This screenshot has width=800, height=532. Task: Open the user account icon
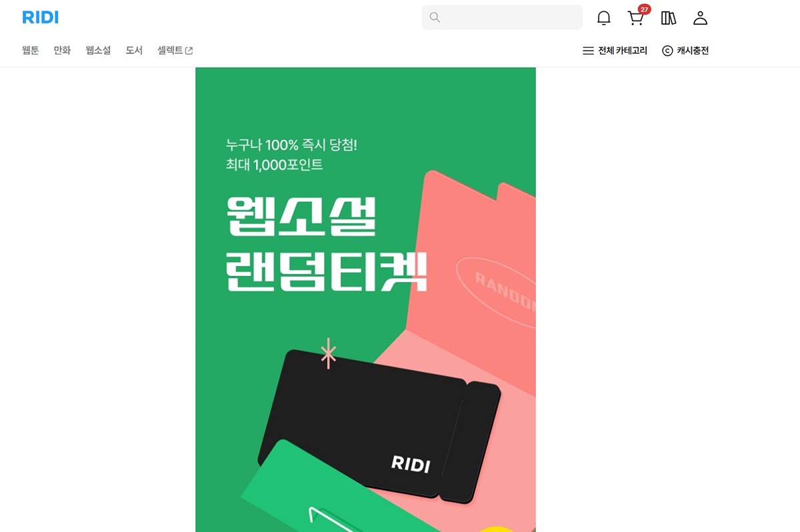click(700, 18)
